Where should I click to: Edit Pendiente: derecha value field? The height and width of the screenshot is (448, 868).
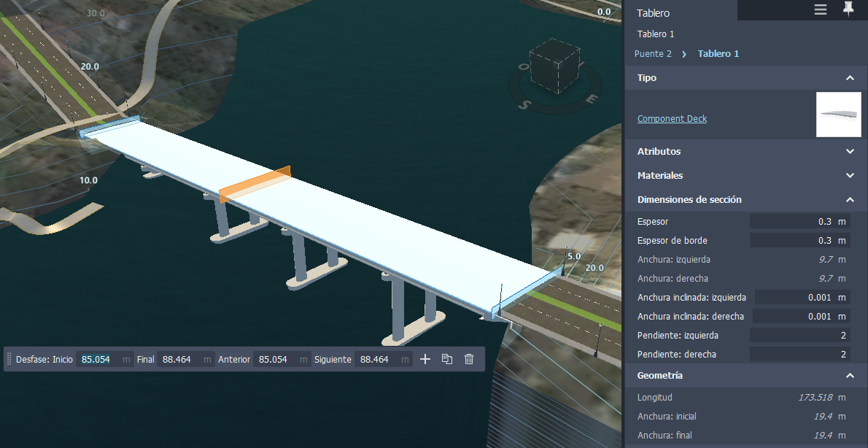click(x=800, y=354)
